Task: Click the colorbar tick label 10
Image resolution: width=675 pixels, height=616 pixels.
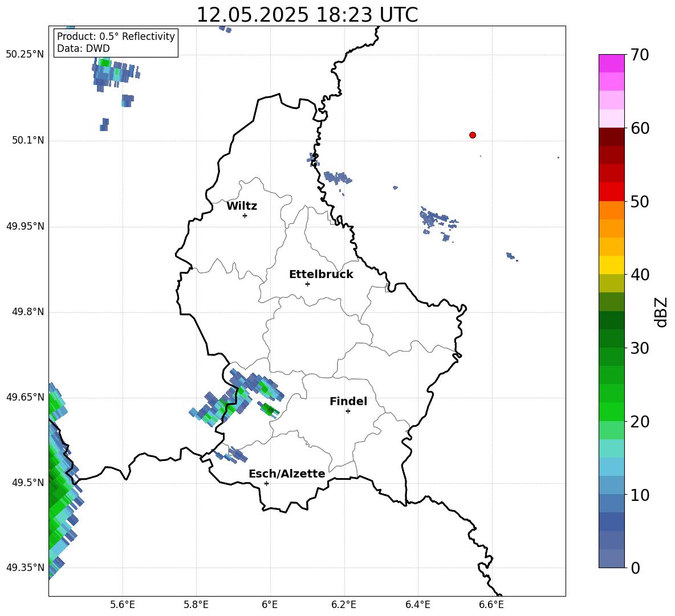Action: tap(640, 495)
